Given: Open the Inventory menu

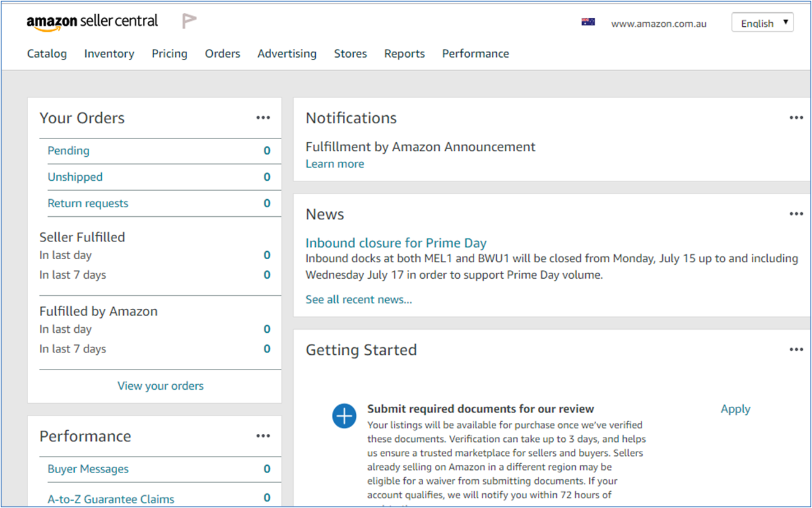Looking at the screenshot, I should 109,54.
